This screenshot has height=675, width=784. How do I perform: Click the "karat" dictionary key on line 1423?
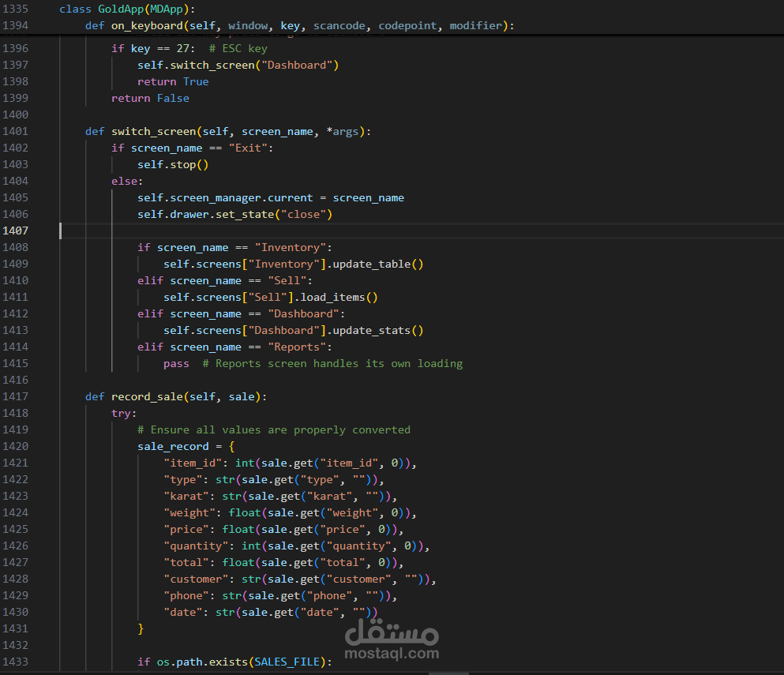click(186, 496)
